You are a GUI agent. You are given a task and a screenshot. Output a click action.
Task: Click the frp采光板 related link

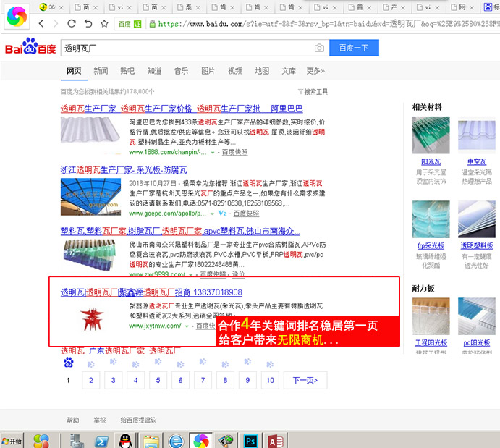pos(431,245)
